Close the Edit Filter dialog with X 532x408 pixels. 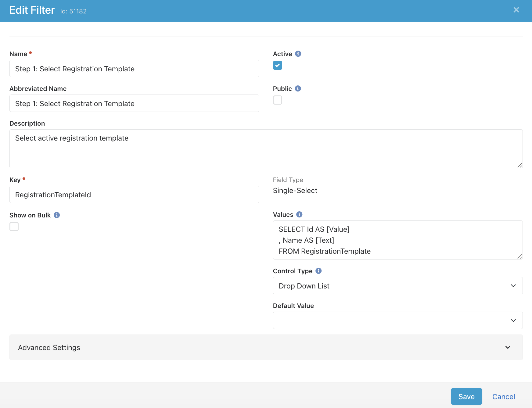pyautogui.click(x=516, y=10)
